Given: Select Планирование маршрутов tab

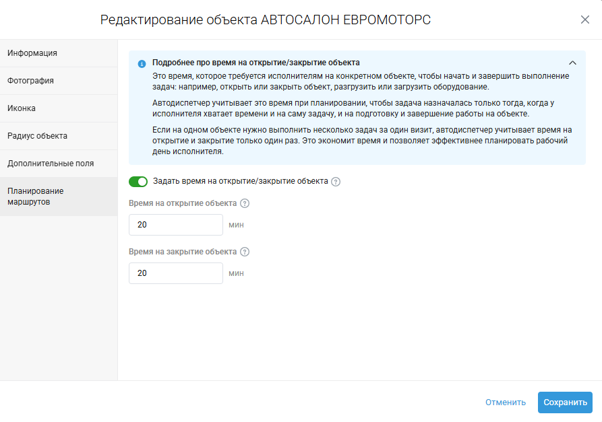Looking at the screenshot, I should [x=59, y=196].
